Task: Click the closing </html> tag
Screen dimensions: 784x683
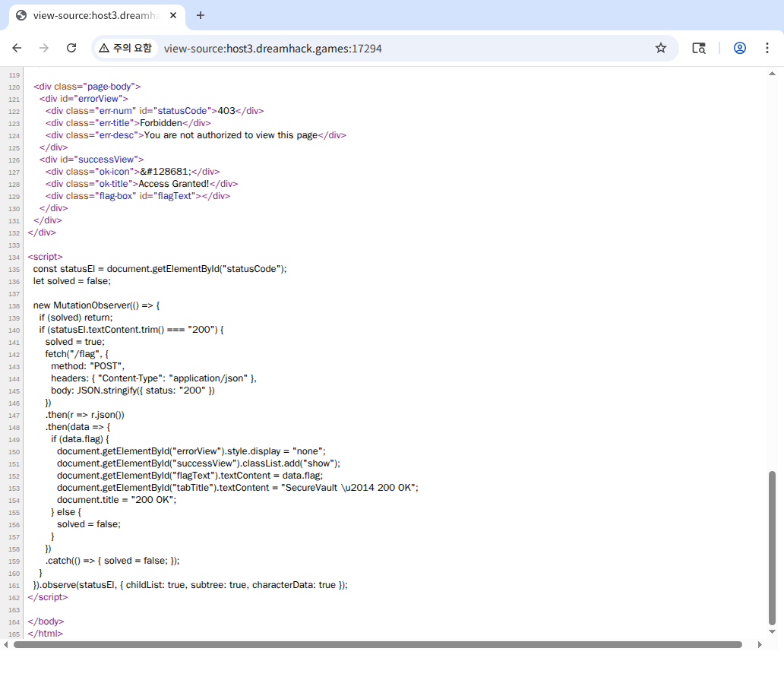Action: point(45,634)
